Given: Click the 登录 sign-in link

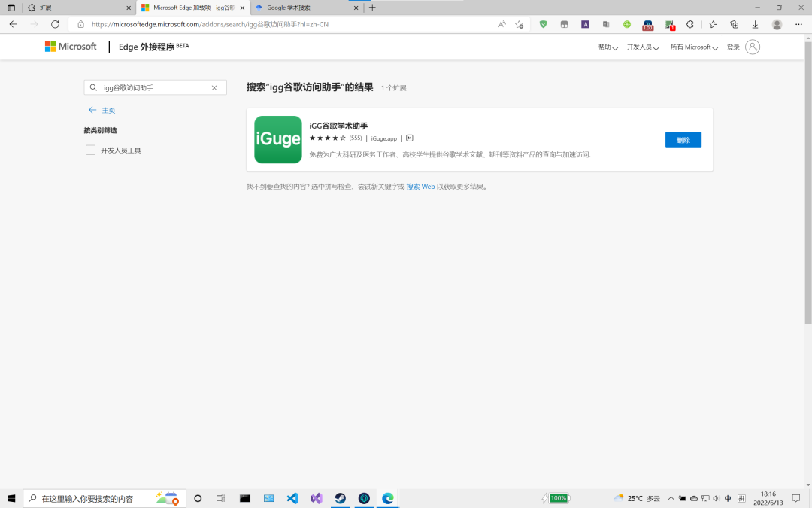Looking at the screenshot, I should [x=733, y=47].
